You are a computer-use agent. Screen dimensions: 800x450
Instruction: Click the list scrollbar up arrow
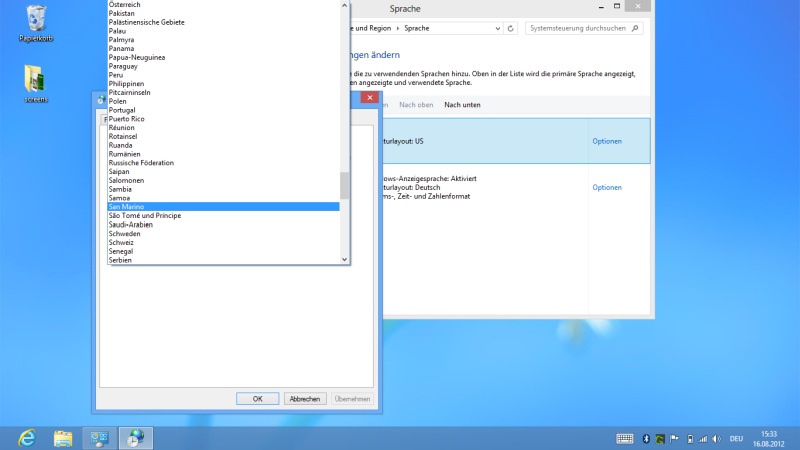344,5
